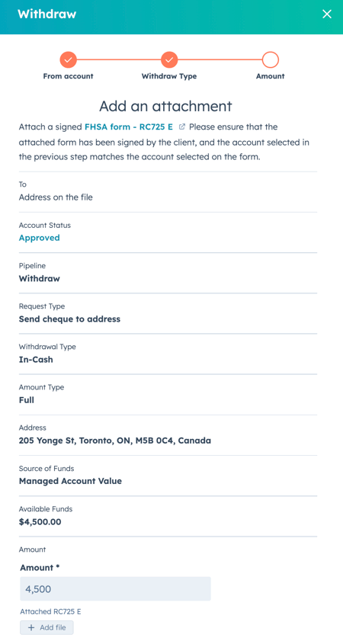Click the Withdraw pipeline value
This screenshot has height=644, width=343.
pos(40,278)
